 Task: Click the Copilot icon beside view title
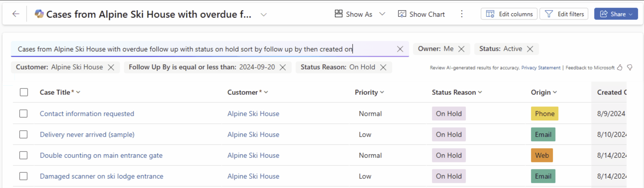pyautogui.click(x=39, y=14)
